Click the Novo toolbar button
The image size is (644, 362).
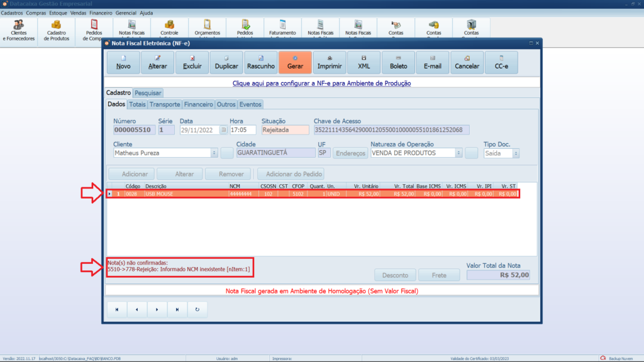coord(123,63)
